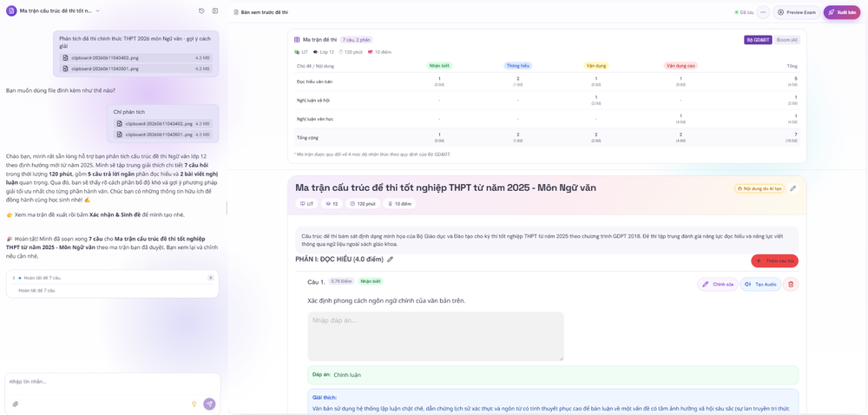Click the pencil icon beside exam title
This screenshot has width=868, height=415.
[792, 188]
